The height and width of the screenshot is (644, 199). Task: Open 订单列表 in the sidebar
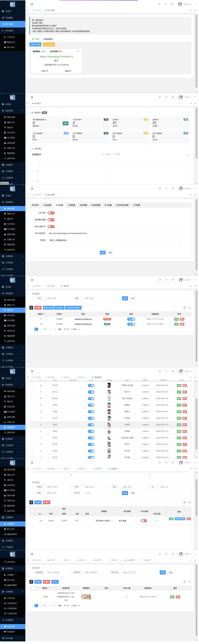(12, 598)
